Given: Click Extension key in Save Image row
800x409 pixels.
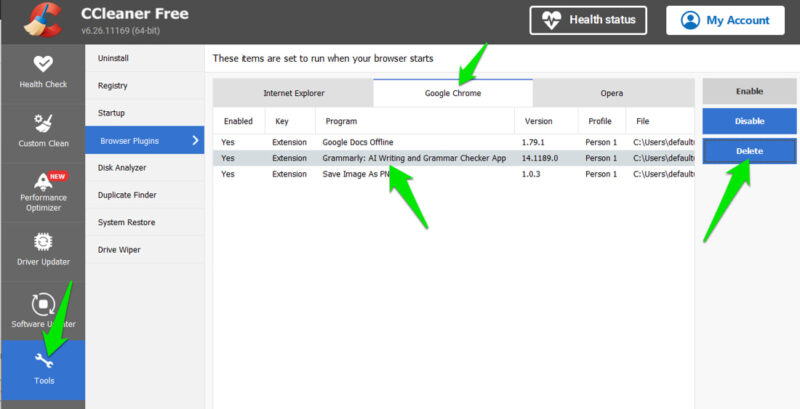Looking at the screenshot, I should (x=289, y=174).
